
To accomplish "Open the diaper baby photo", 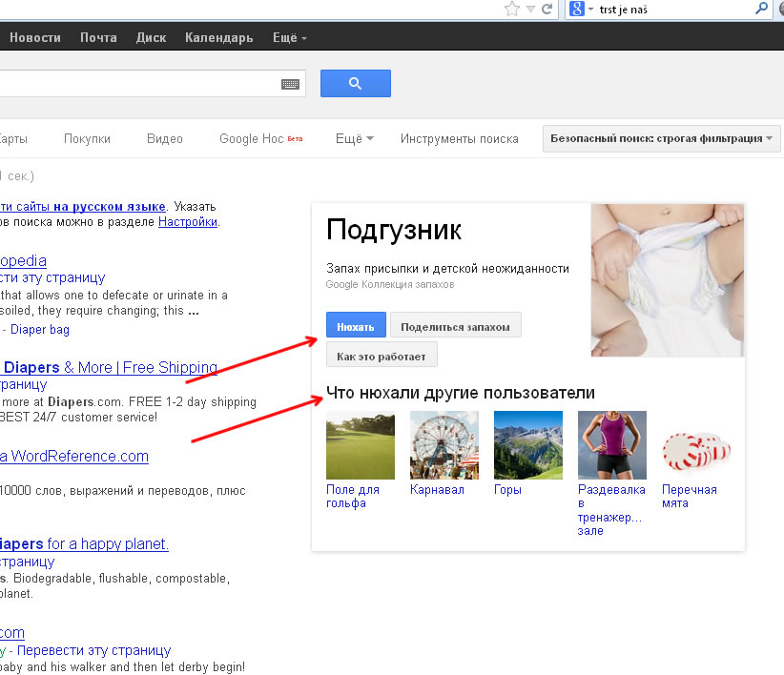I will [667, 280].
